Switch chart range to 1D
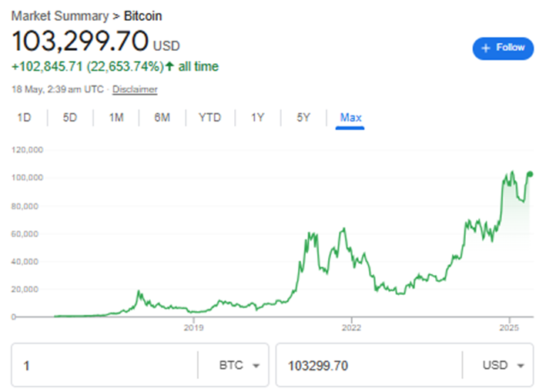Screen dimensions: 546x392 [25, 118]
